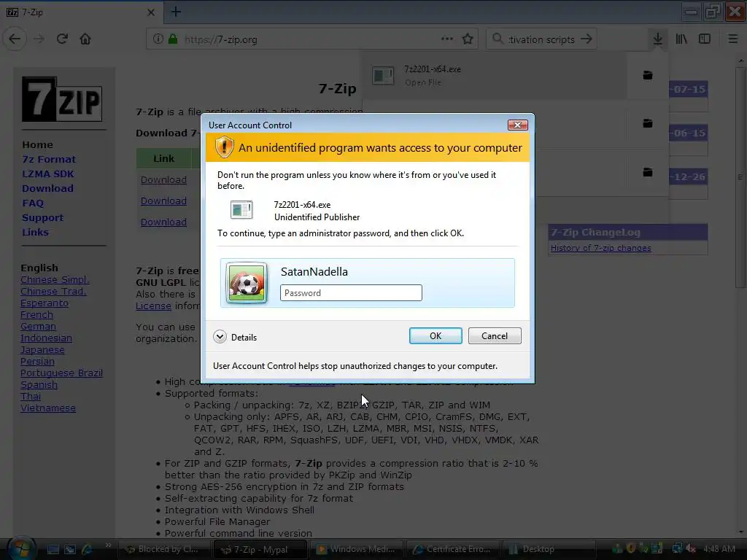Close the 7-Zip browser tab
The height and width of the screenshot is (560, 747).
point(150,12)
